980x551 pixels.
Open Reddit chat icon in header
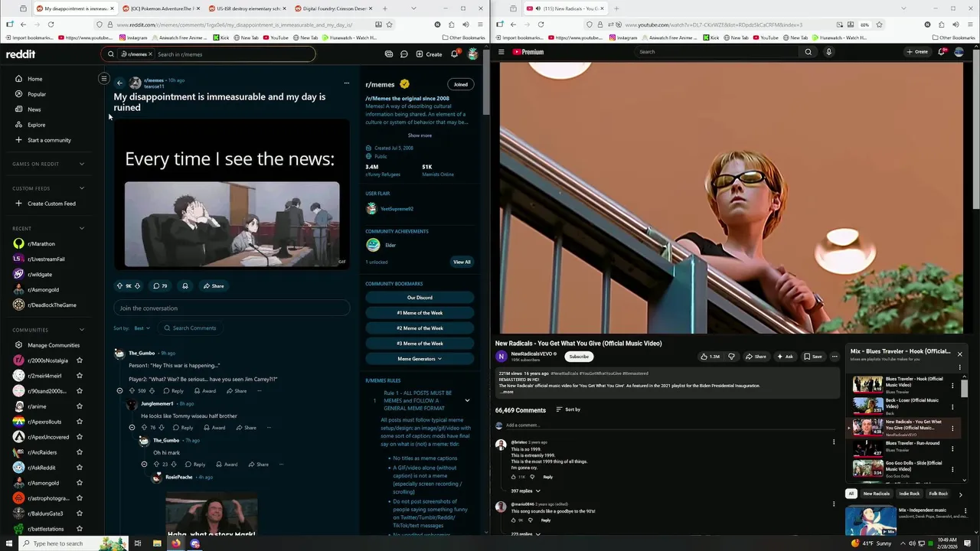403,54
